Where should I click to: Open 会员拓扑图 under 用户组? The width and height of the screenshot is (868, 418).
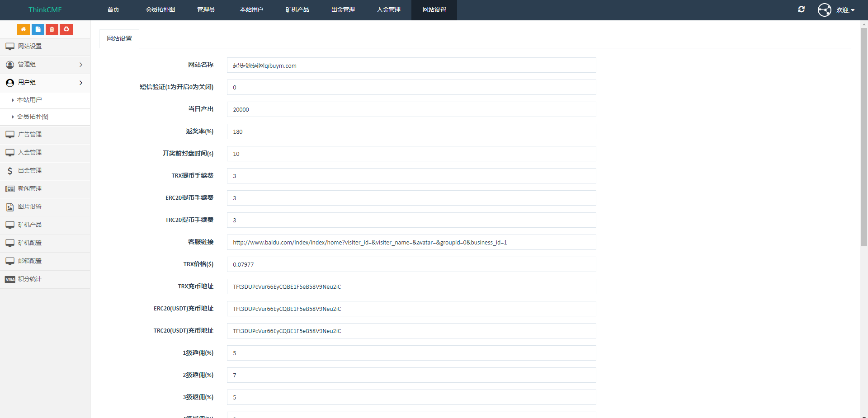(33, 117)
